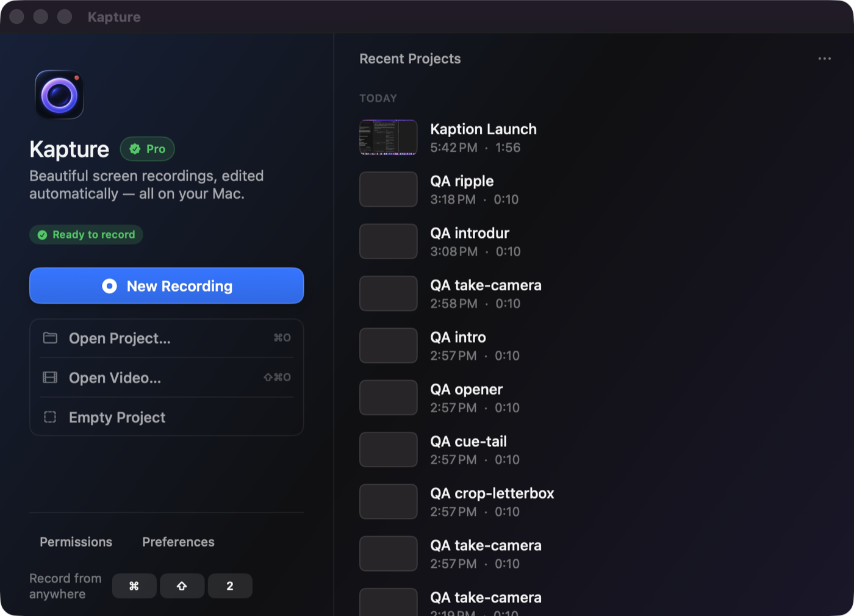Select the QA cue-tail thumbnail
Viewport: 854px width, 616px height.
389,449
